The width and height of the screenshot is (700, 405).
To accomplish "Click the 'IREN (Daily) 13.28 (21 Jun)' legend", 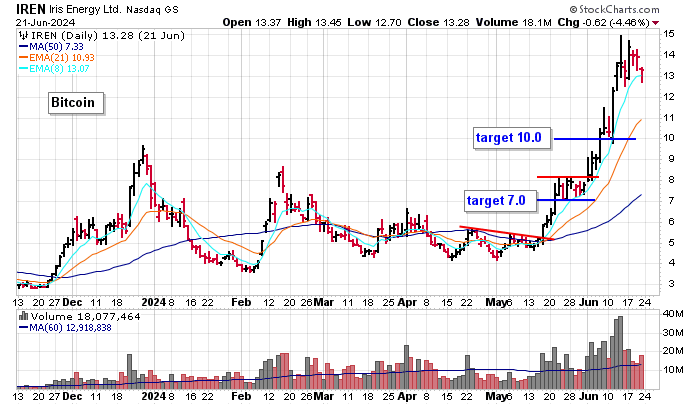I will coord(107,36).
